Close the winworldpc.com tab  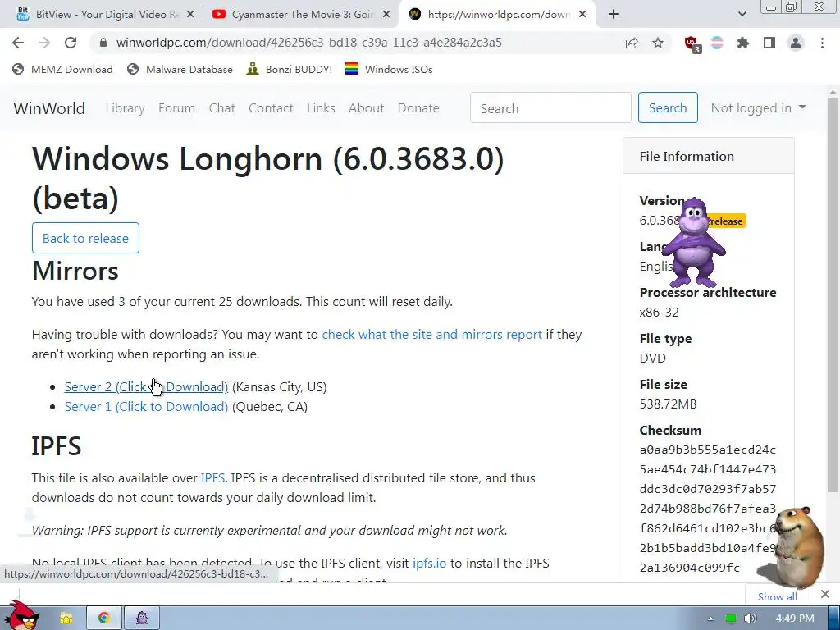[x=583, y=15]
